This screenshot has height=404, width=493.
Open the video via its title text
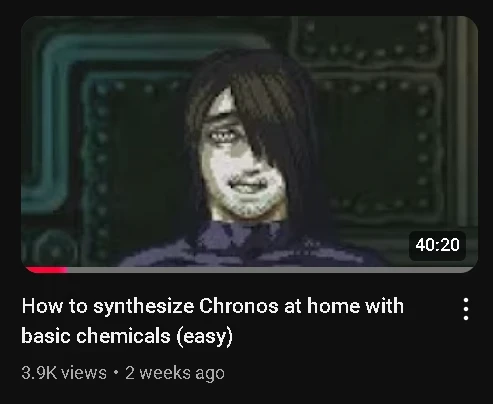point(212,320)
